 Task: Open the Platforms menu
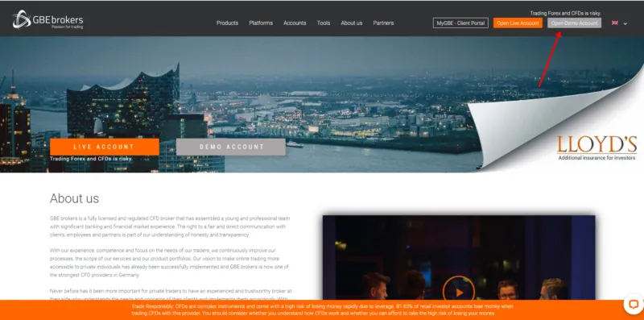click(261, 23)
